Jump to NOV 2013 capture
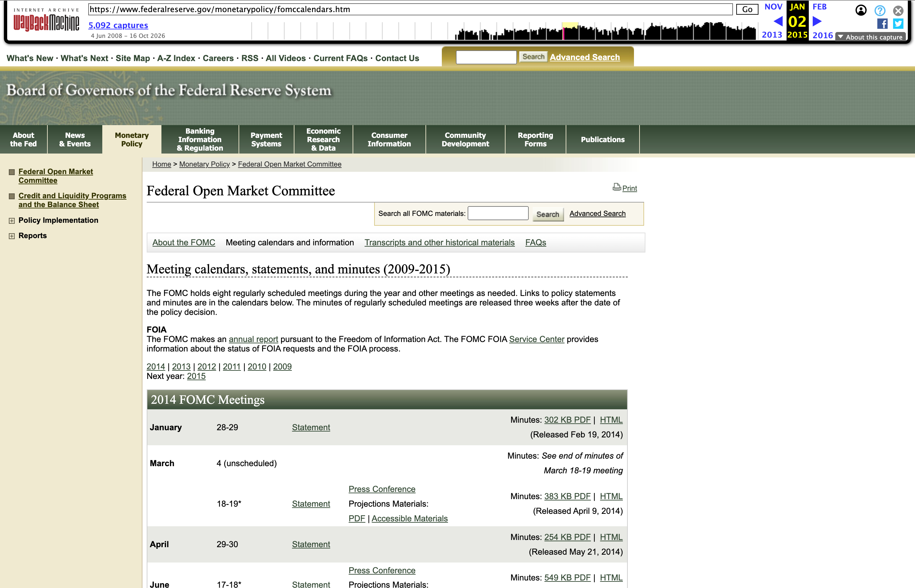Screen dimensions: 915x588 pos(773,7)
